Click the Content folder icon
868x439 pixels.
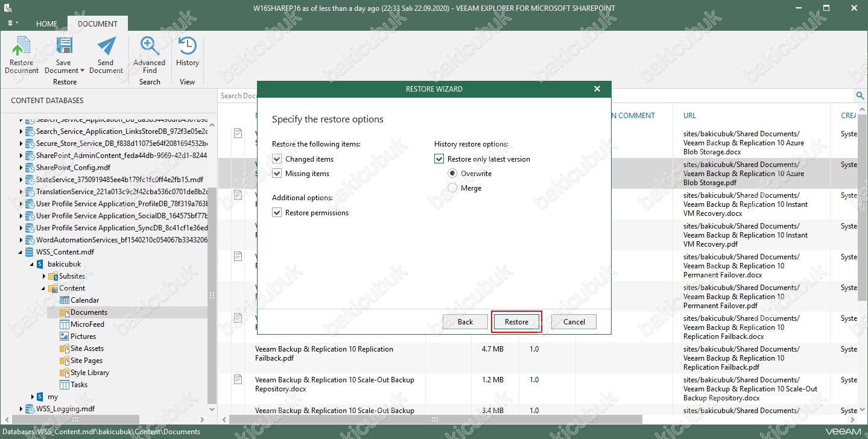53,288
